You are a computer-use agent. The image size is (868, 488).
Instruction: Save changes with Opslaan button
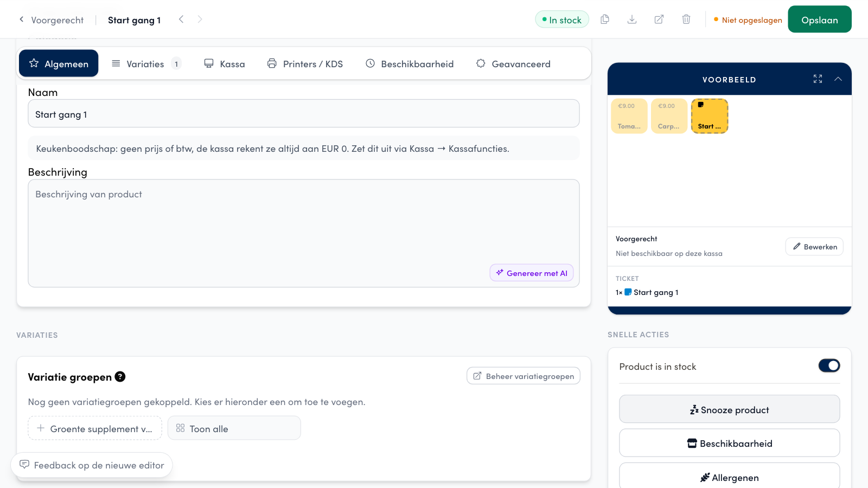click(820, 20)
